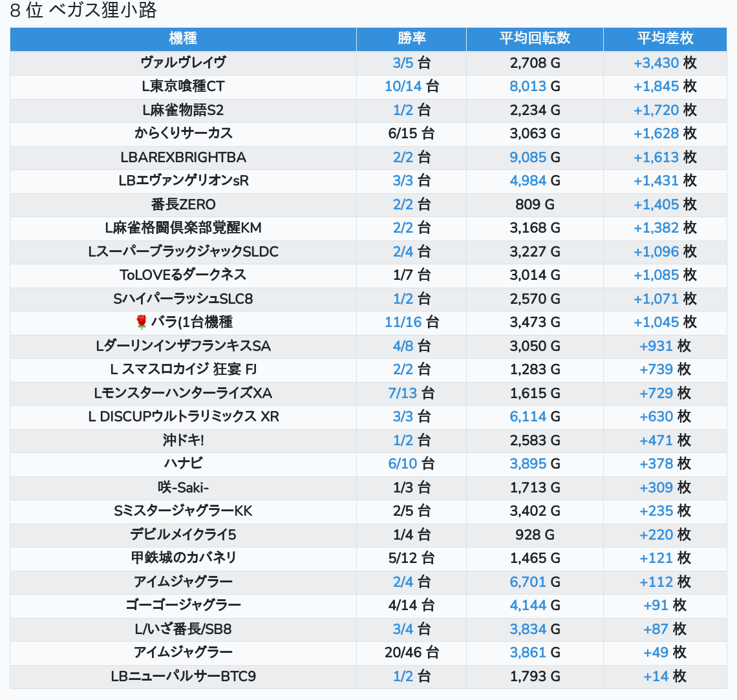737x700 pixels.
Task: Sort by the 平均回転数 column header
Action: click(535, 39)
